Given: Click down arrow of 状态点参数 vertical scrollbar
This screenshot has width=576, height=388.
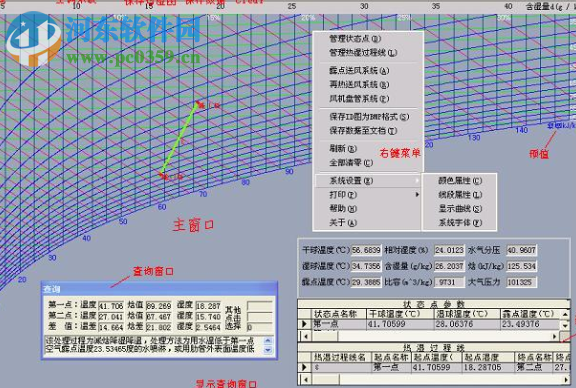Looking at the screenshot, I should (x=565, y=325).
